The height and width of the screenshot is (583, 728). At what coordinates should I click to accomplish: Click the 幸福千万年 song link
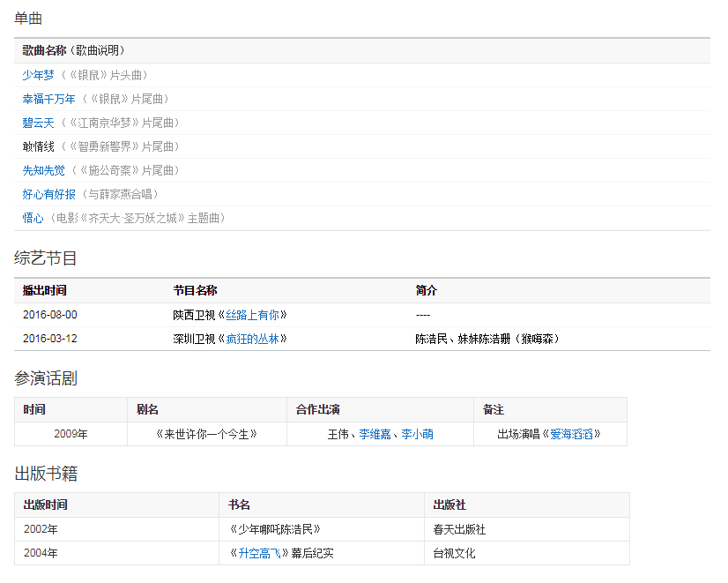coord(48,99)
